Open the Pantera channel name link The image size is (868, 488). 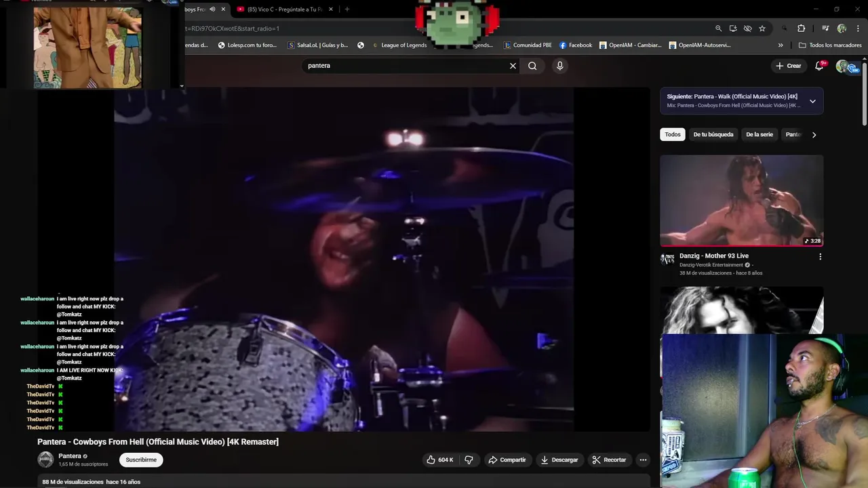(70, 456)
